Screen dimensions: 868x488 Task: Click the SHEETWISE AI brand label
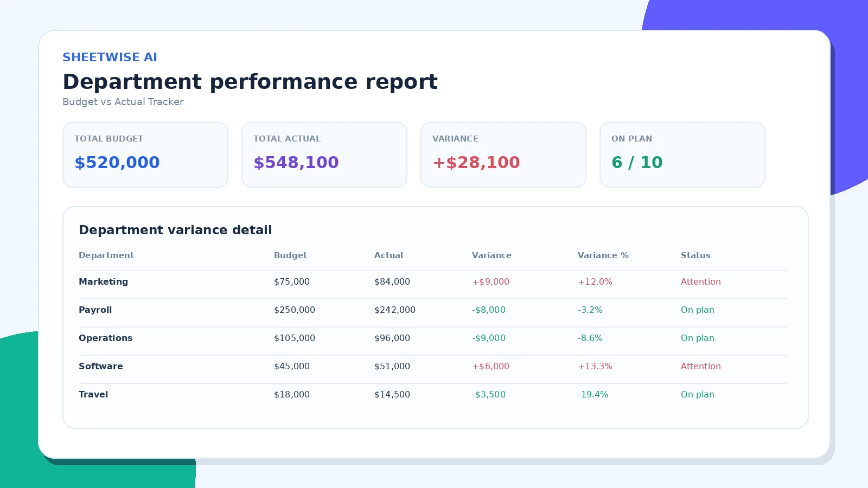(x=110, y=57)
